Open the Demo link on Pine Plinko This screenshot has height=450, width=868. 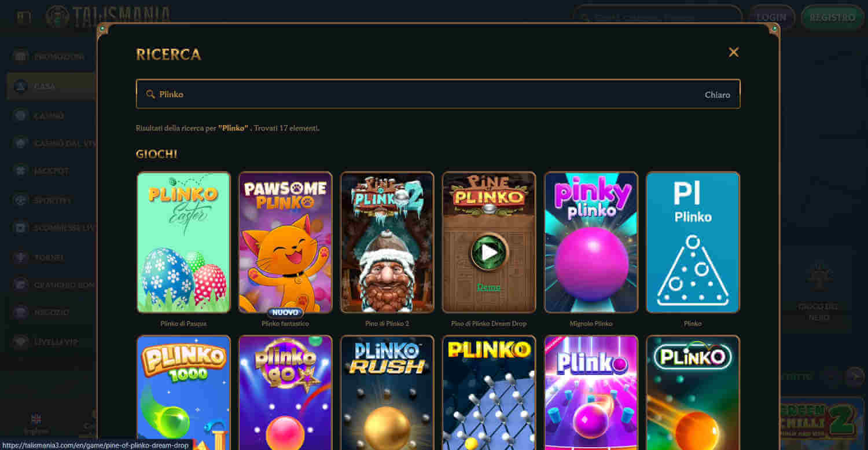(489, 287)
